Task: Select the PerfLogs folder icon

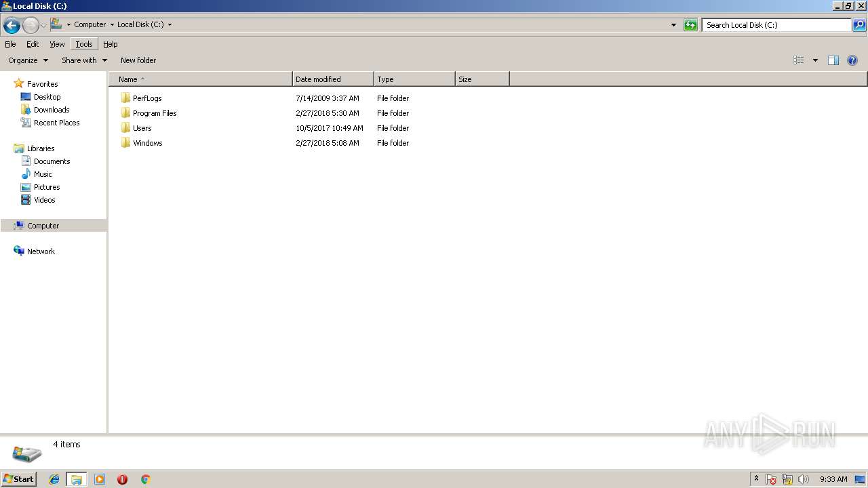Action: click(x=125, y=98)
